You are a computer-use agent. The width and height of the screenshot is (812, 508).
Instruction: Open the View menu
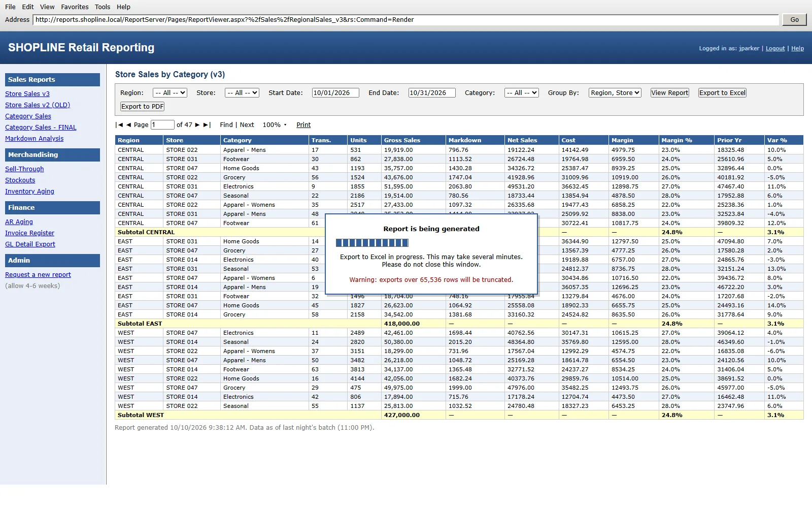click(47, 7)
